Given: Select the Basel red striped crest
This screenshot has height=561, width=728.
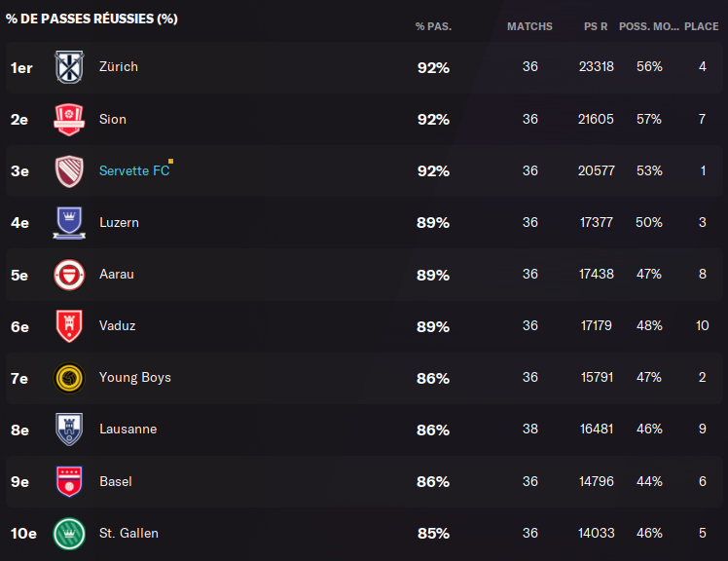Looking at the screenshot, I should [69, 481].
